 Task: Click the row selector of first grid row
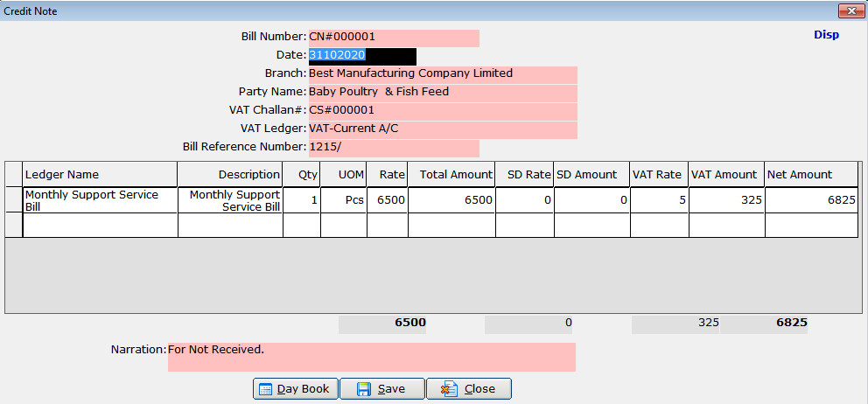click(x=14, y=200)
